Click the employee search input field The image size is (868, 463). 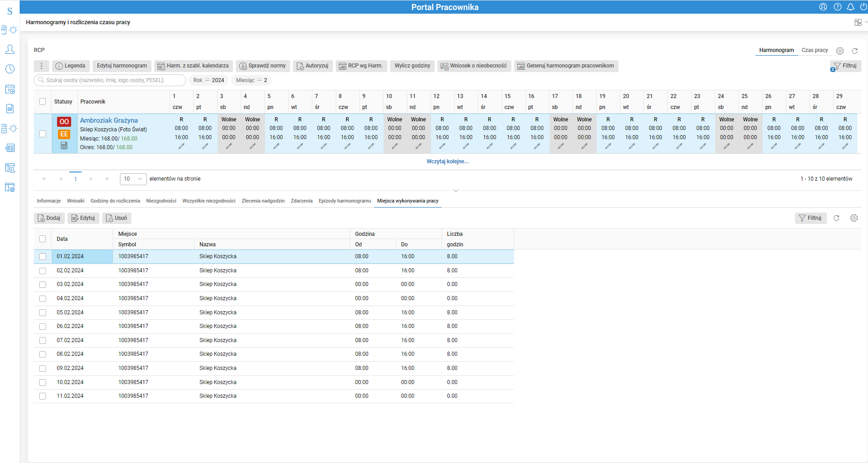point(109,80)
